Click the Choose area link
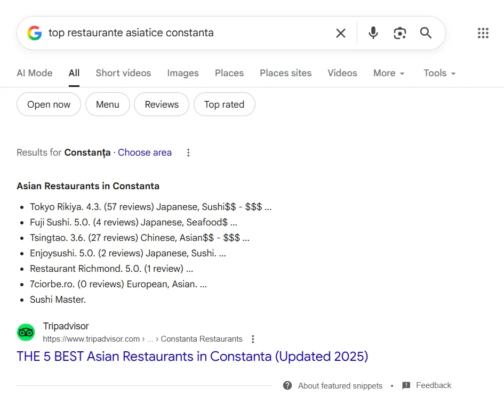Image resolution: width=504 pixels, height=420 pixels. coord(145,152)
